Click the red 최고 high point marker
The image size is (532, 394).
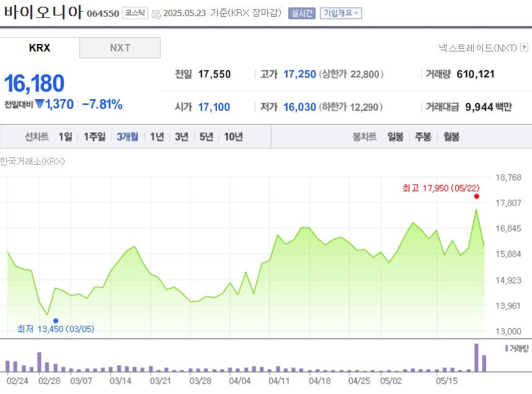(x=477, y=196)
